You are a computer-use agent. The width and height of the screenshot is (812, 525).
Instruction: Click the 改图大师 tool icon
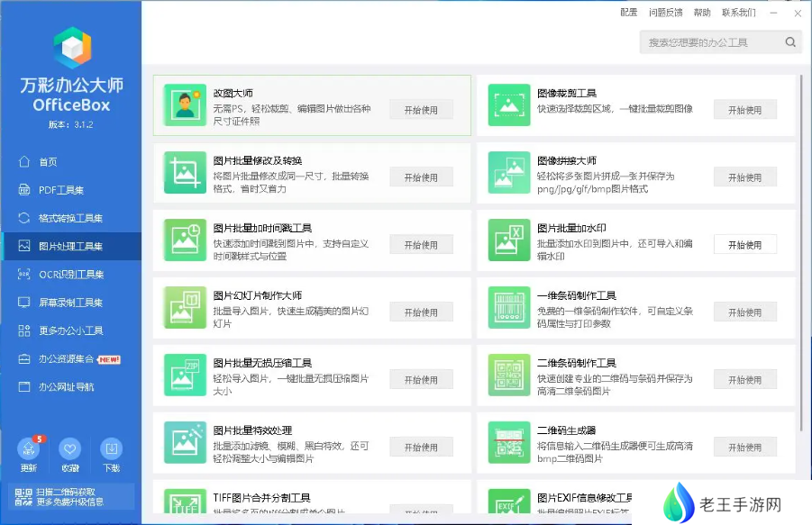185,105
